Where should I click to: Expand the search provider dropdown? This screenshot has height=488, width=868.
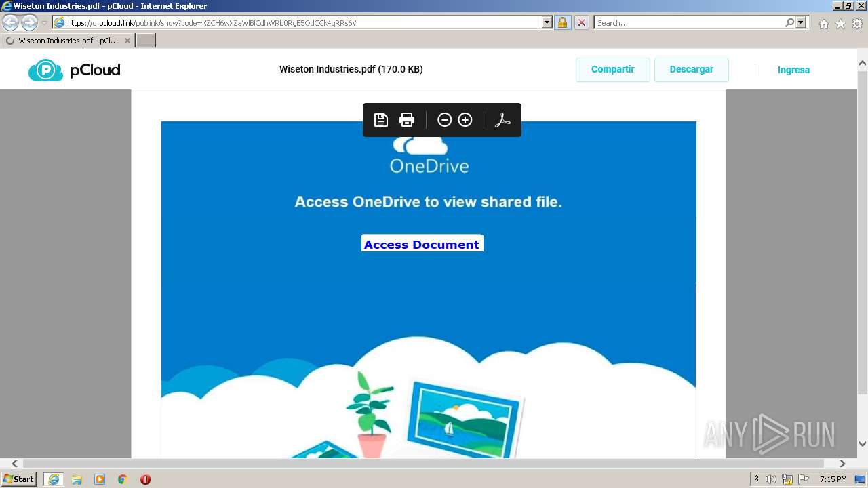point(801,22)
